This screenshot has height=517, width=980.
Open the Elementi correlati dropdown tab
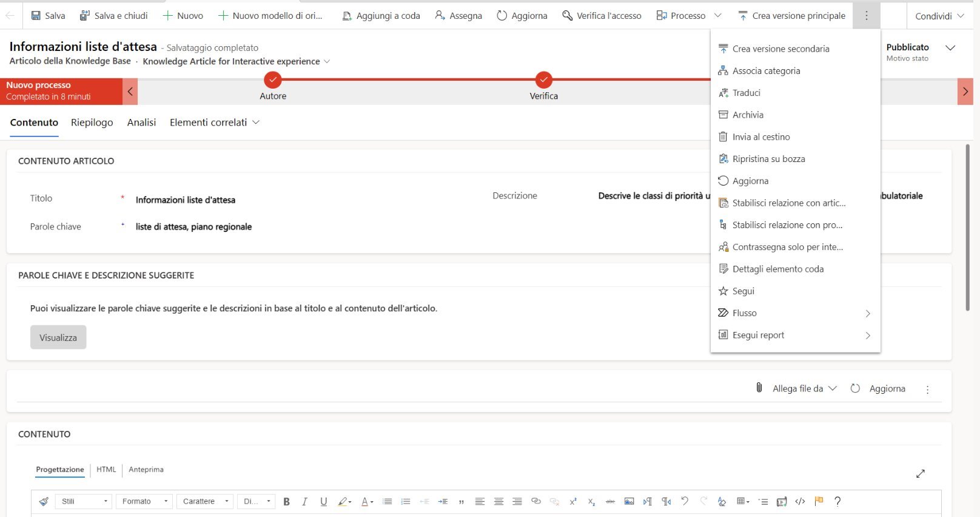tap(215, 123)
